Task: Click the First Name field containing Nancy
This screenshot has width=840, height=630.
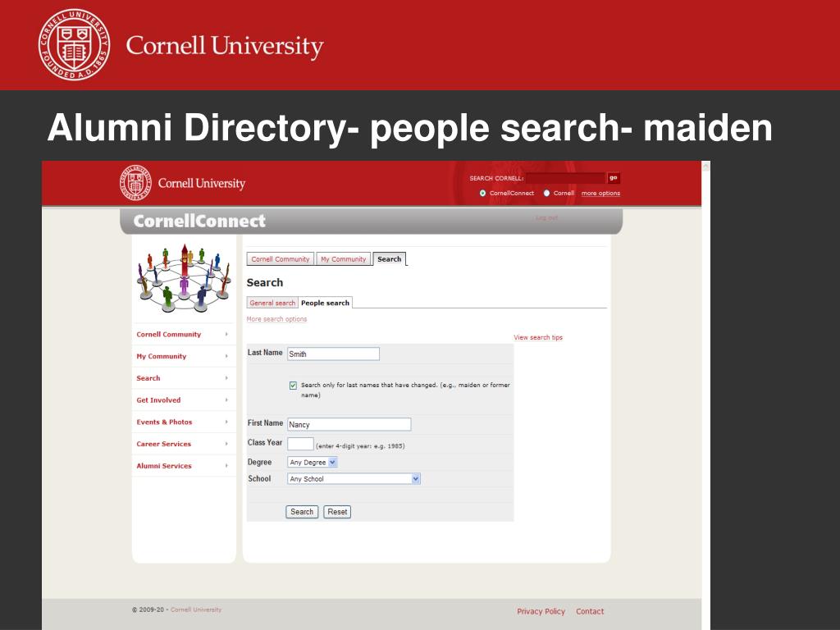Action: [349, 425]
